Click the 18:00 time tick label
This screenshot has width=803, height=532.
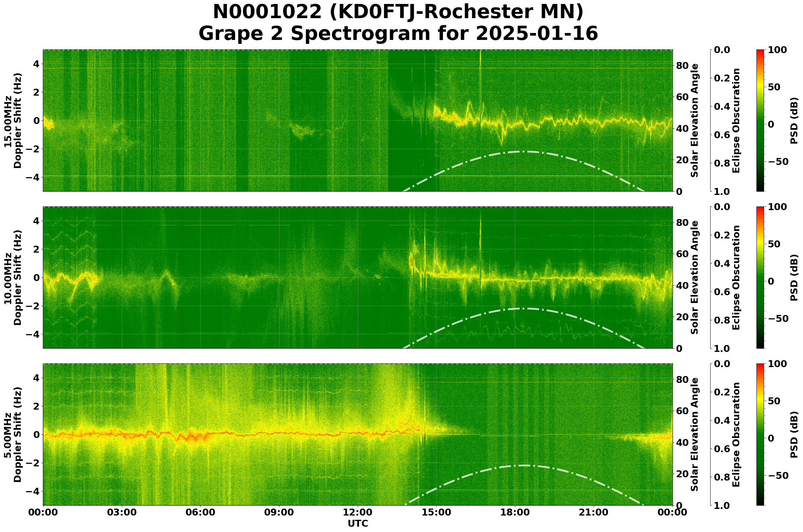pyautogui.click(x=515, y=512)
